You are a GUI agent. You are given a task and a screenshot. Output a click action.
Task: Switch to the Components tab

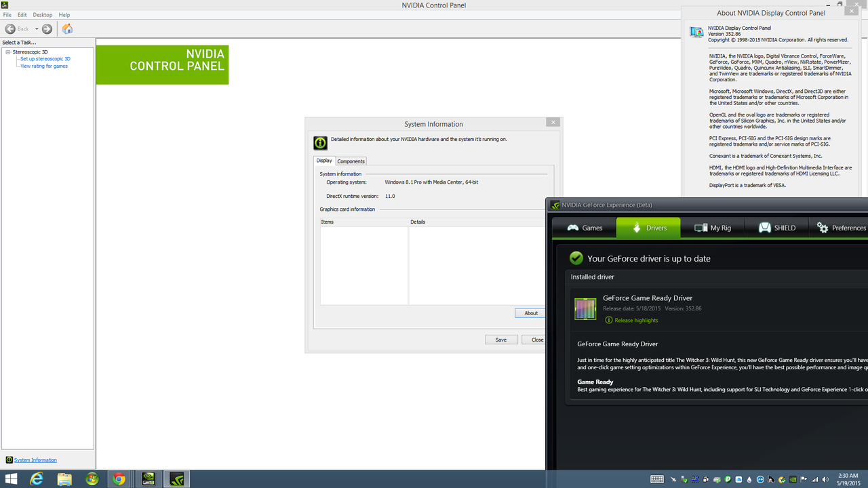click(351, 161)
